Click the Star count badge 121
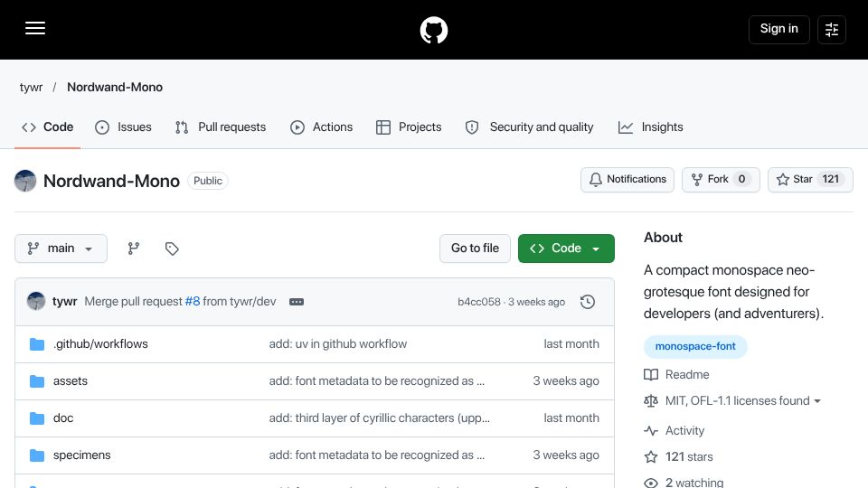Screen dimensions: 868x488 click(x=830, y=179)
